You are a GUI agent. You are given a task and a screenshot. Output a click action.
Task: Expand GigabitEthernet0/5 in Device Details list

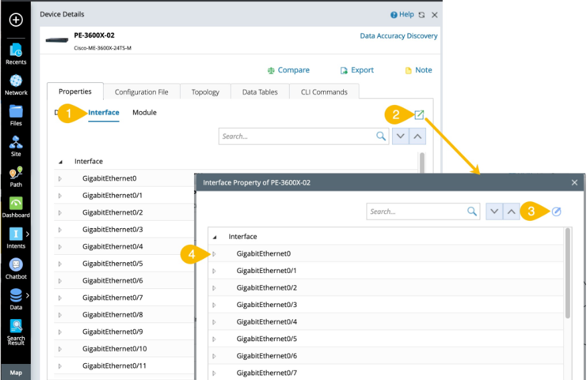60,264
